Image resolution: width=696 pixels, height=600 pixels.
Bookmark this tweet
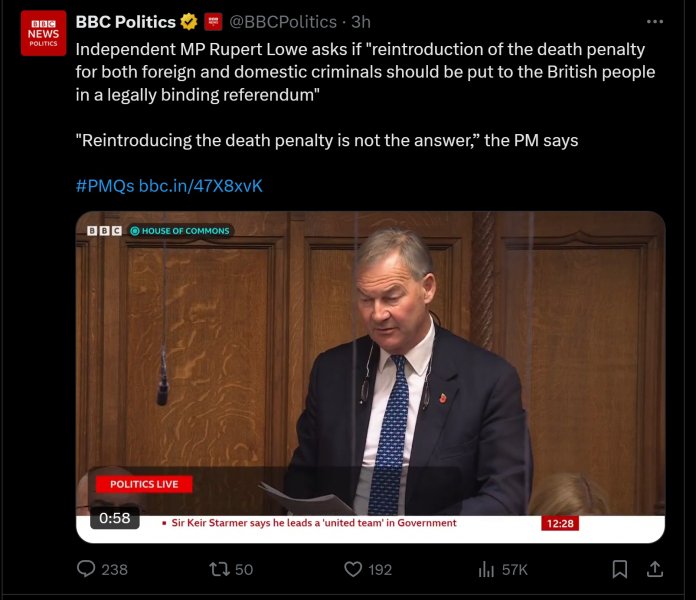point(620,569)
